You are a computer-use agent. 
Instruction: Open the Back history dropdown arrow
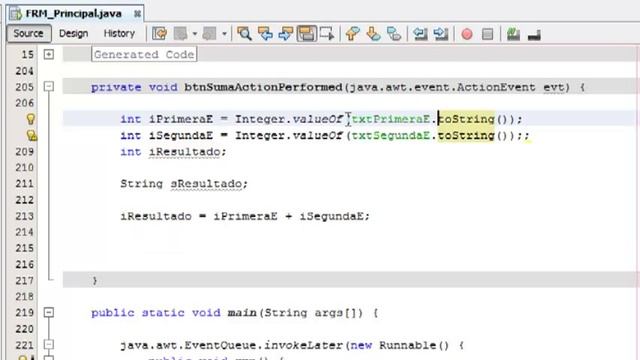coord(195,33)
